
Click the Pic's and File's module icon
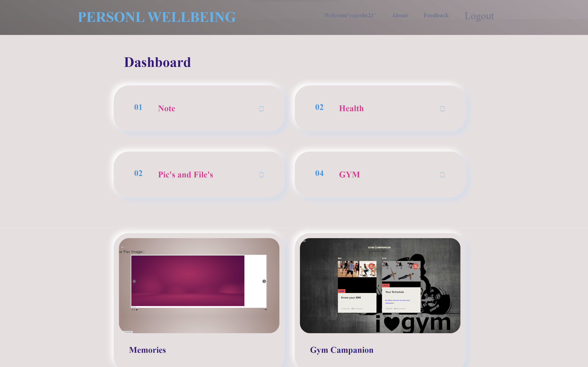click(x=261, y=174)
